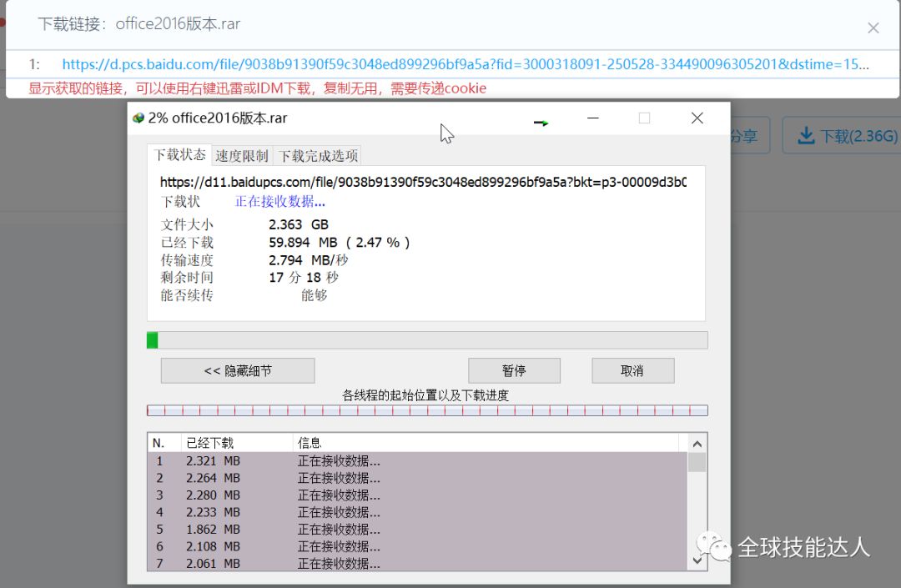The width and height of the screenshot is (901, 588).
Task: Cancel the download using 取消 button
Action: 632,370
